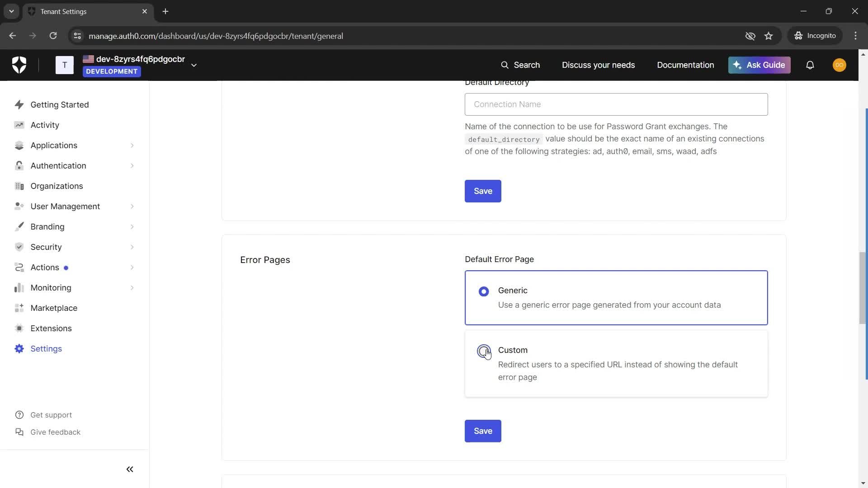Image resolution: width=868 pixels, height=488 pixels.
Task: Open the tenant switcher dropdown chevron
Action: point(194,65)
